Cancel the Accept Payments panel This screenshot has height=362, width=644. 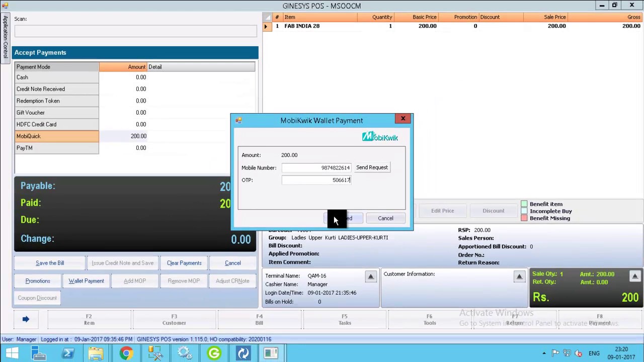pyautogui.click(x=233, y=263)
